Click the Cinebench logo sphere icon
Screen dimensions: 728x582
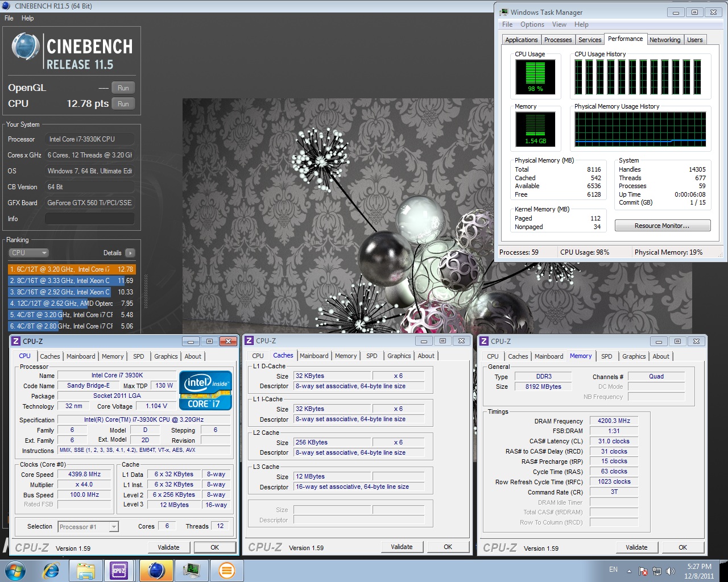tap(26, 47)
